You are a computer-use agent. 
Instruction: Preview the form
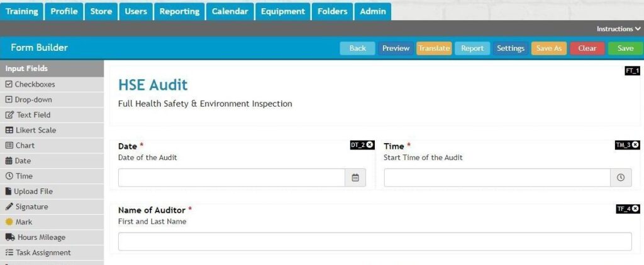396,48
